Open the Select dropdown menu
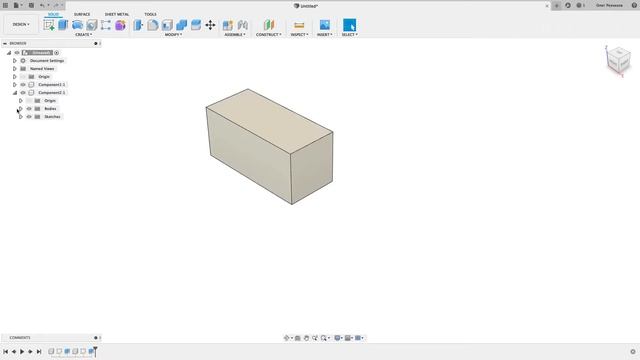Viewport: 640px width, 360px height. pos(349,35)
